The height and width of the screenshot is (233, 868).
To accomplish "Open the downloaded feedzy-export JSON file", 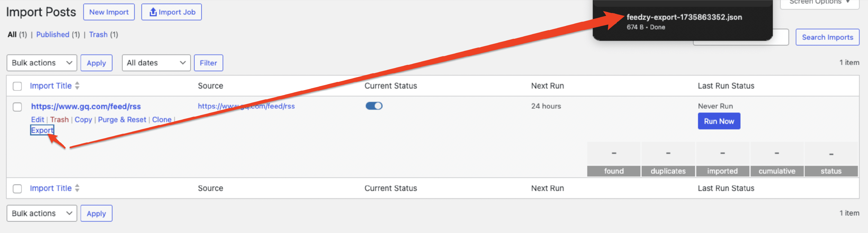I will click(x=684, y=18).
